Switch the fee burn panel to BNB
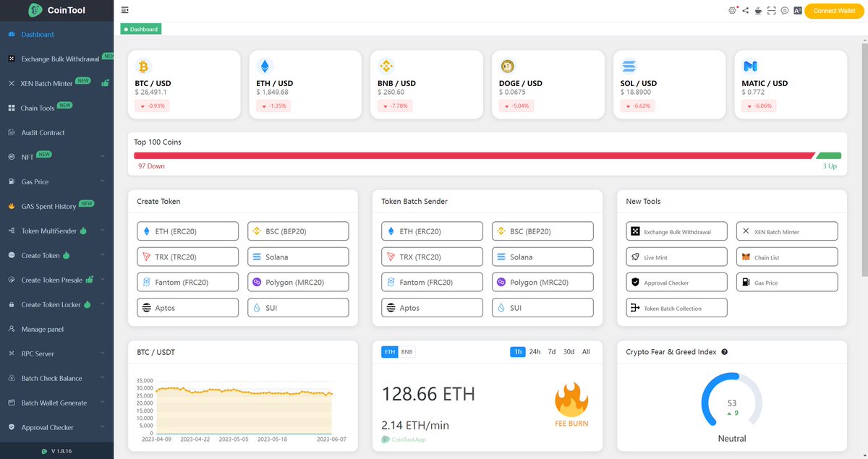This screenshot has width=868, height=459. tap(407, 352)
